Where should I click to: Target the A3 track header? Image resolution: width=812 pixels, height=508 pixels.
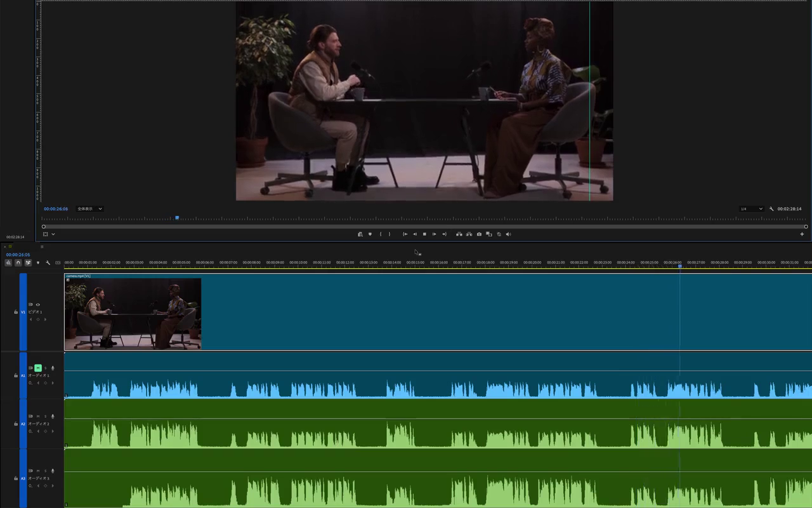coord(23,478)
